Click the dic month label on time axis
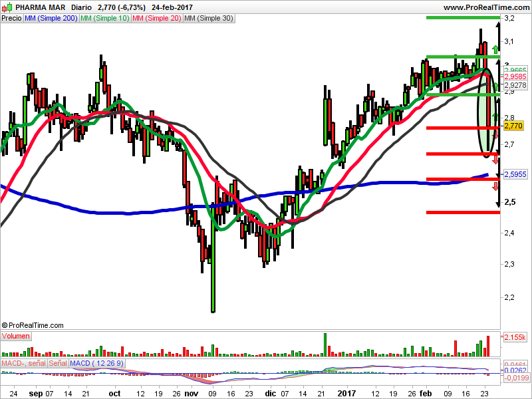This screenshot has width=532, height=399. click(271, 394)
